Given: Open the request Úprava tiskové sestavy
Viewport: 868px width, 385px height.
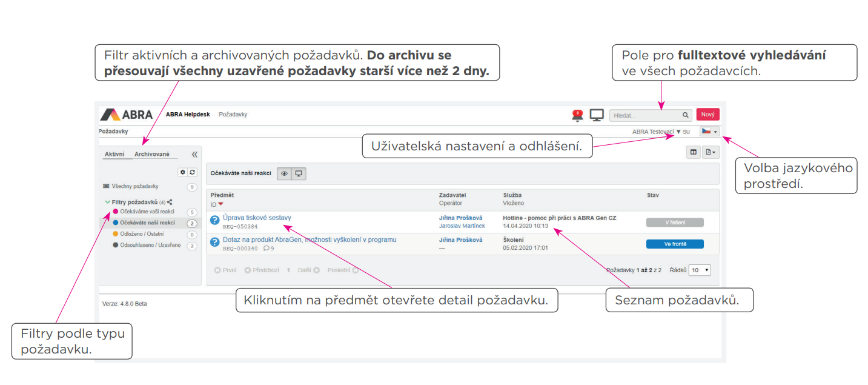Looking at the screenshot, I should [257, 218].
